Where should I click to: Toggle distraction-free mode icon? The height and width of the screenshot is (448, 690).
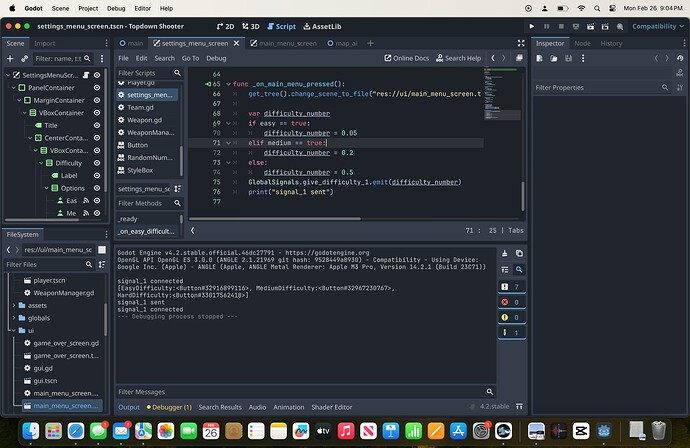click(521, 43)
